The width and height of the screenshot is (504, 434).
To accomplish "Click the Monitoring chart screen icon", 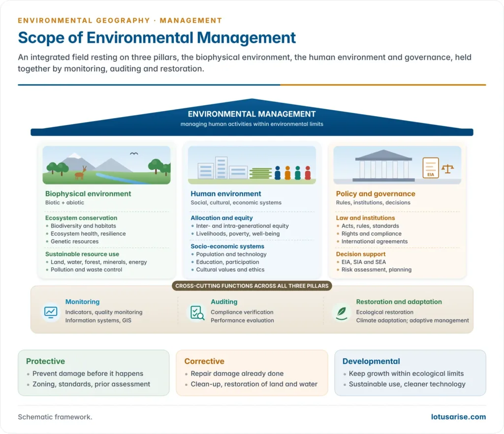I will coord(51,312).
